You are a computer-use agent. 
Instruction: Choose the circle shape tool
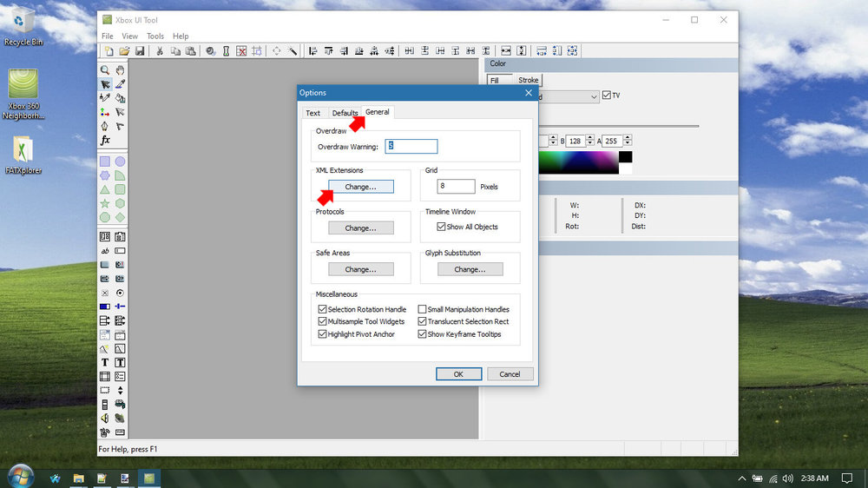tap(120, 162)
